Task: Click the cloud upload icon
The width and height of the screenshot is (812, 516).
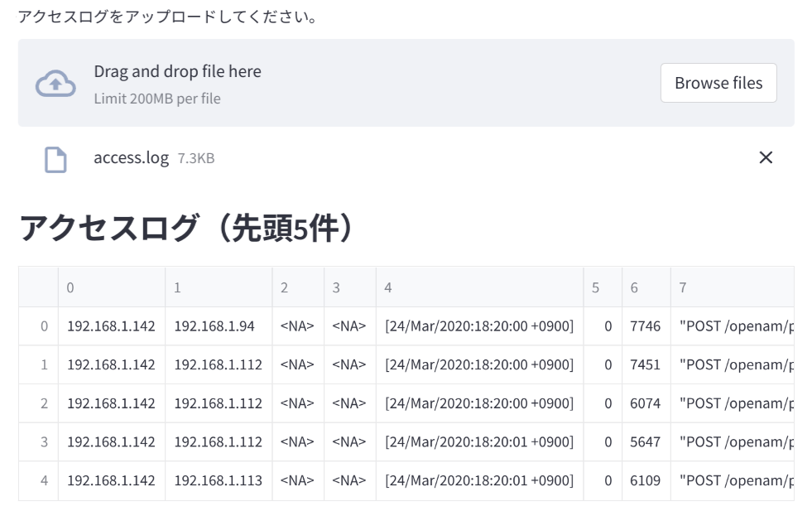Action: 55,83
